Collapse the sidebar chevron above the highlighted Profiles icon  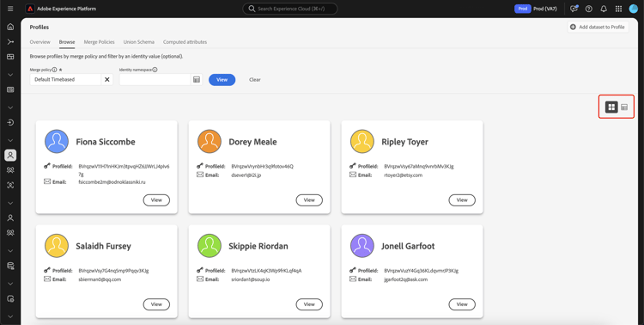[x=10, y=140]
